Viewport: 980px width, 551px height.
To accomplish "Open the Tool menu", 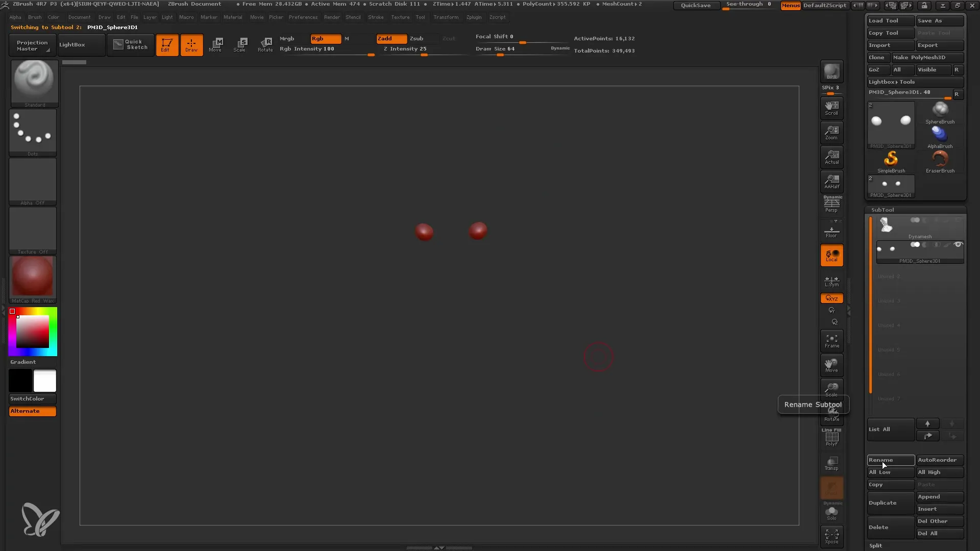I will click(x=420, y=17).
